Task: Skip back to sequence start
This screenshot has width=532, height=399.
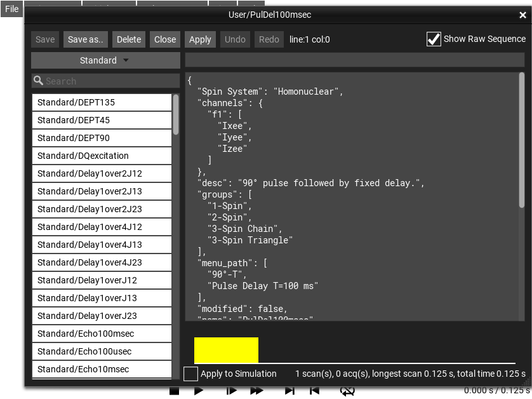Action: point(314,391)
